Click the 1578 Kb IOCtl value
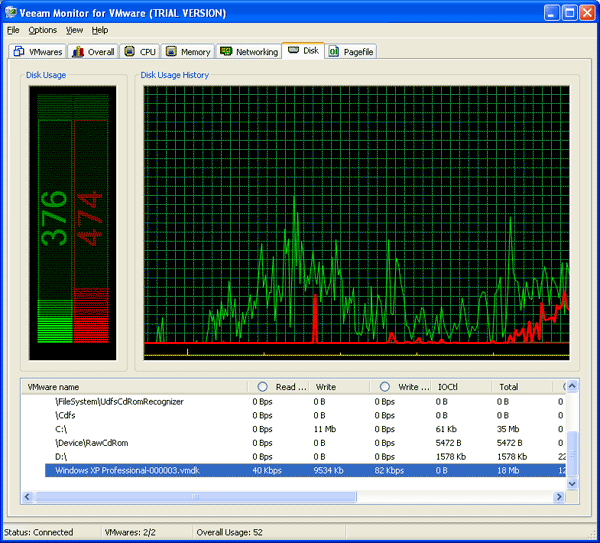Screen dimensions: 600x543 click(451, 457)
